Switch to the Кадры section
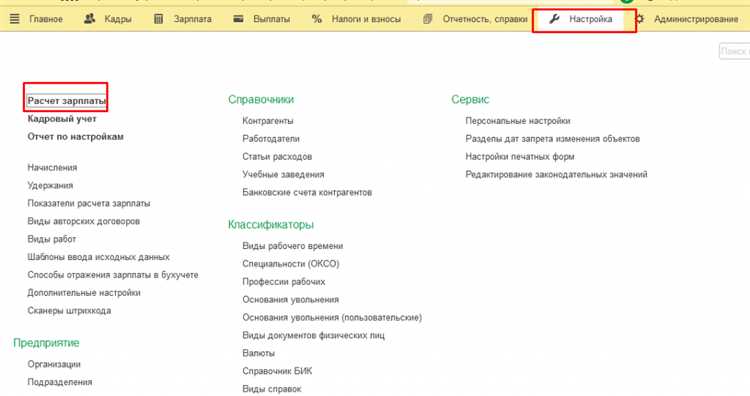The image size is (750, 396). click(x=118, y=19)
